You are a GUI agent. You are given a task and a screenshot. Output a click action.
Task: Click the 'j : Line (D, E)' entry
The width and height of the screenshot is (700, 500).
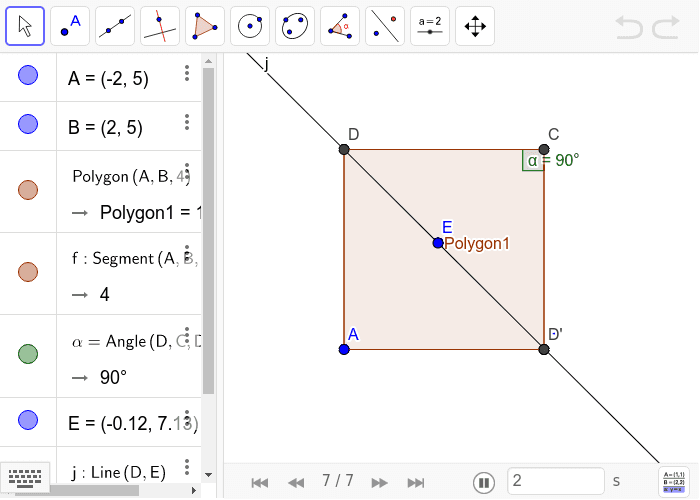(x=119, y=472)
